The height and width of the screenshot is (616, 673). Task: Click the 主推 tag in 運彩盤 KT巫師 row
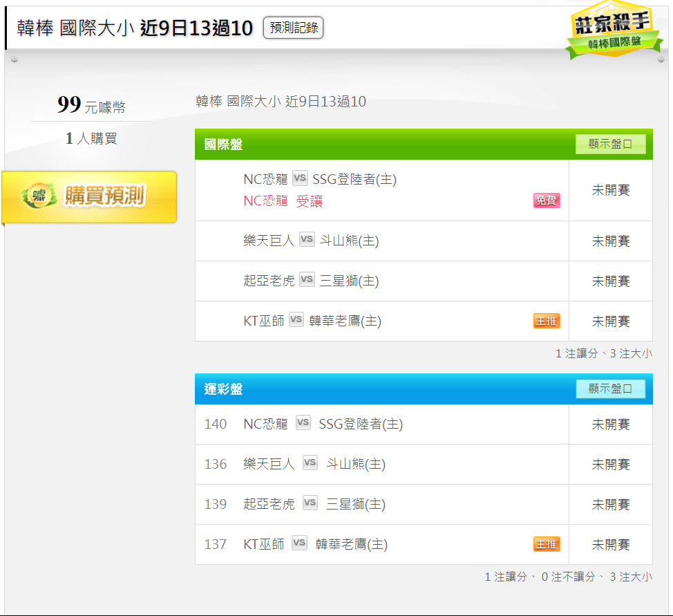pyautogui.click(x=547, y=544)
